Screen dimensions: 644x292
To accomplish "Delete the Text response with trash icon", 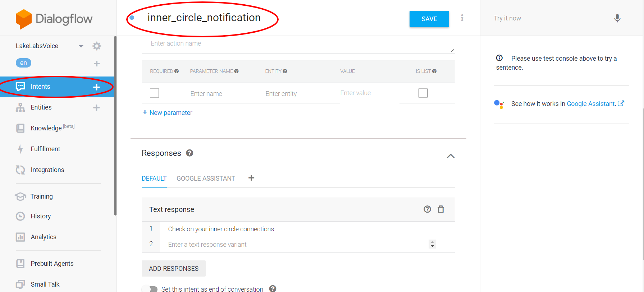I will pos(441,209).
